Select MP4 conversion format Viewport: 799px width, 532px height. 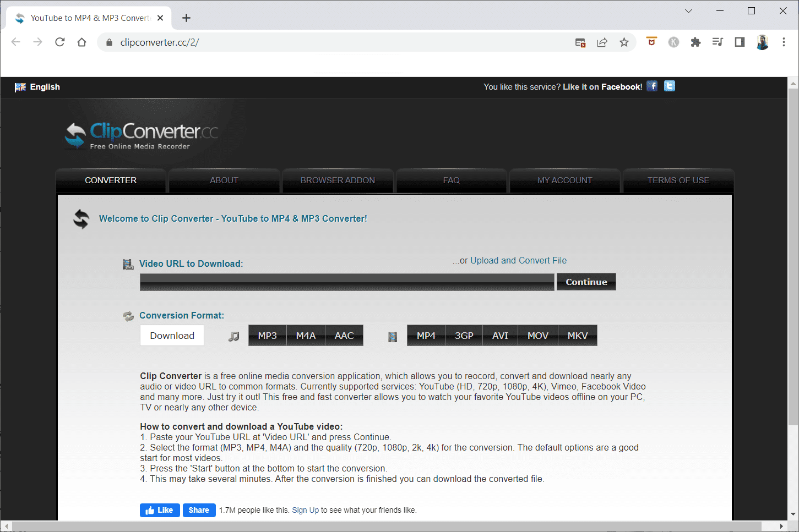pyautogui.click(x=426, y=336)
